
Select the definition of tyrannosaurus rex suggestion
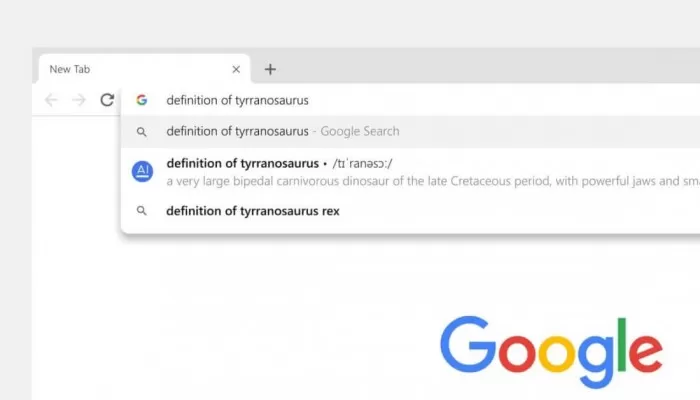[x=410, y=211]
